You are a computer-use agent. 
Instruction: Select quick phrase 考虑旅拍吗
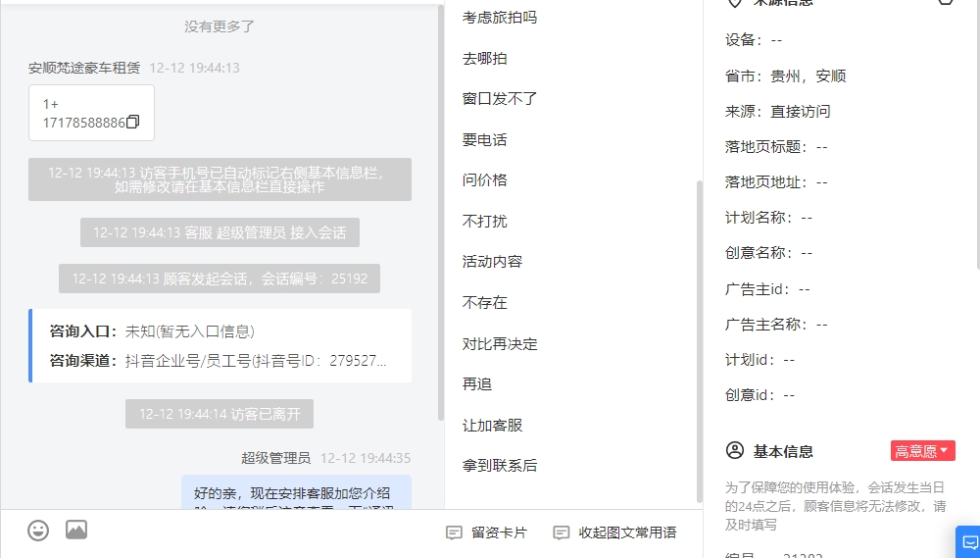(x=500, y=18)
